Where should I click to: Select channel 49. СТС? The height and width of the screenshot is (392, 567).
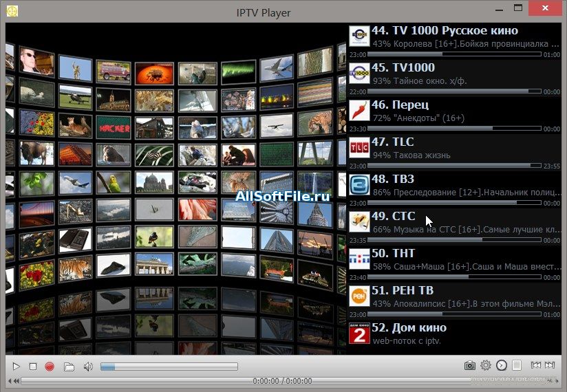[455, 227]
